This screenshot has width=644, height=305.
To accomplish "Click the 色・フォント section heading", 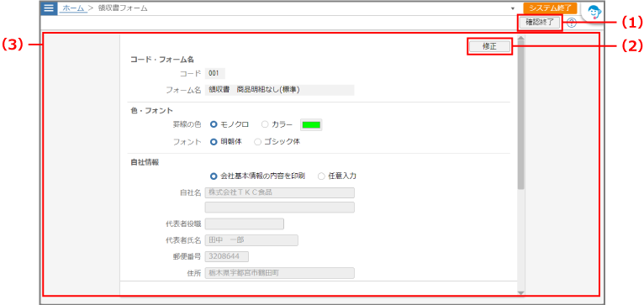I will pyautogui.click(x=151, y=110).
